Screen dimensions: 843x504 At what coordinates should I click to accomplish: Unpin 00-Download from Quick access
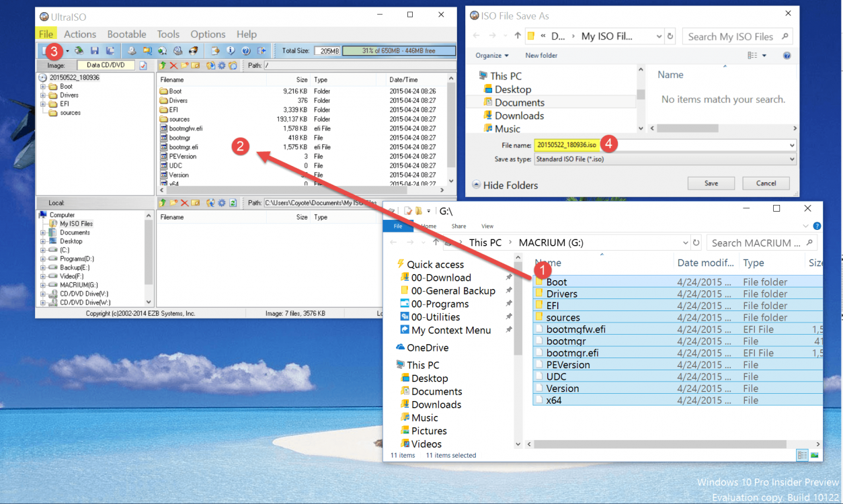tap(509, 278)
